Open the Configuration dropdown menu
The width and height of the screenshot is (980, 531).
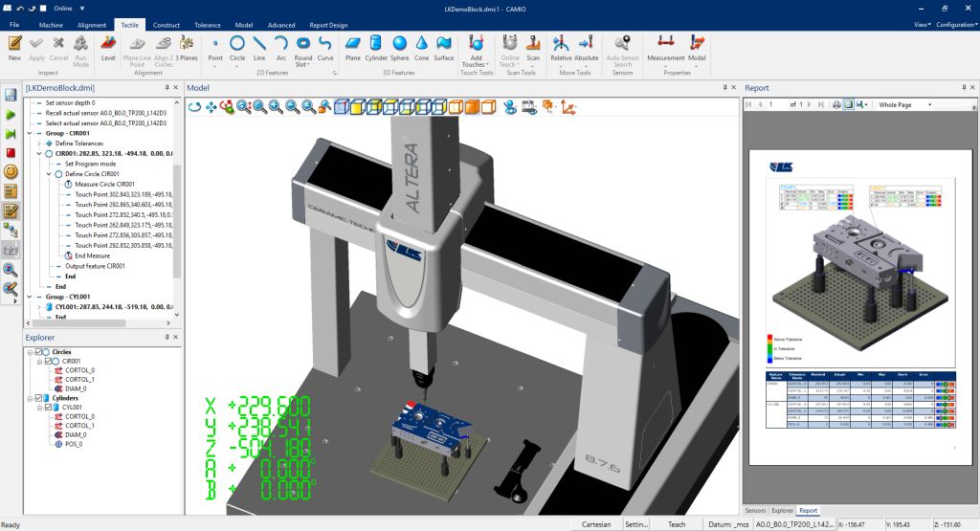(x=957, y=24)
